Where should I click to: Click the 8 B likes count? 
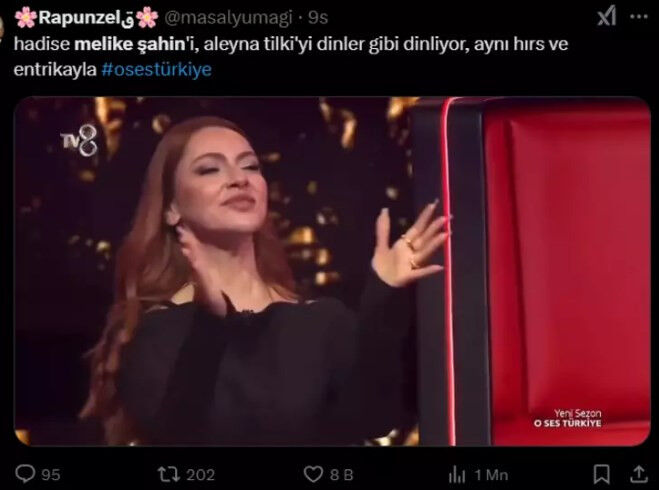pyautogui.click(x=341, y=474)
